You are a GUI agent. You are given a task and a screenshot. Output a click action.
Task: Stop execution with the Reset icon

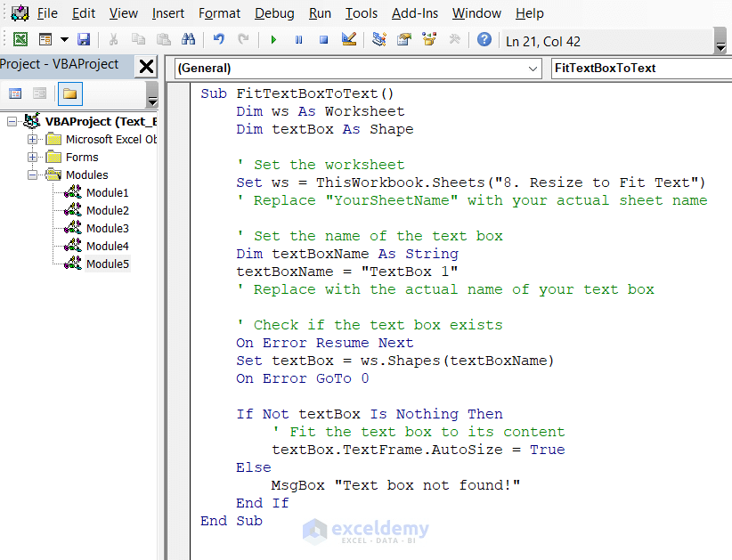[x=324, y=39]
